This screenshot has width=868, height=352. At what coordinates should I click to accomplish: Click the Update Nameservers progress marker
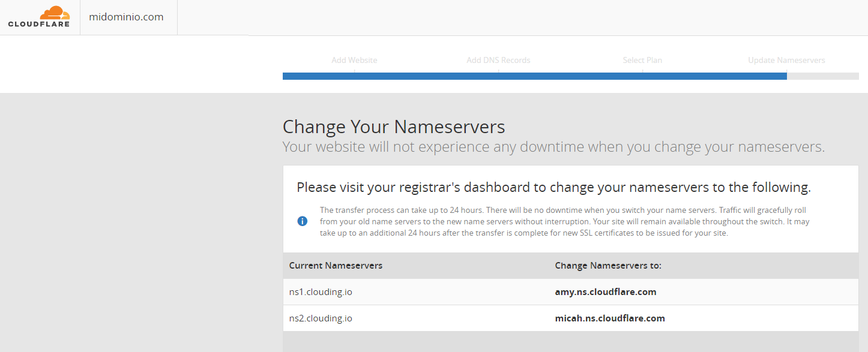[x=786, y=76]
